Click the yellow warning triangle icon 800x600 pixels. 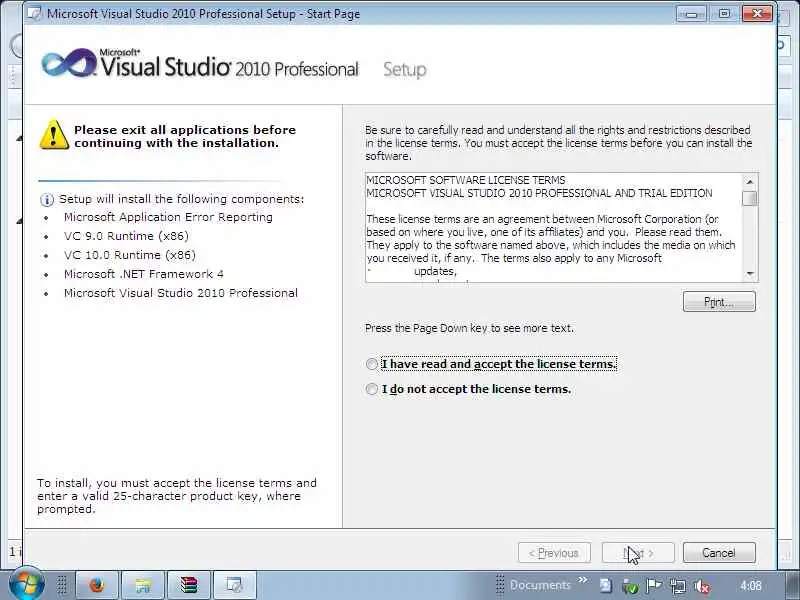tap(54, 135)
